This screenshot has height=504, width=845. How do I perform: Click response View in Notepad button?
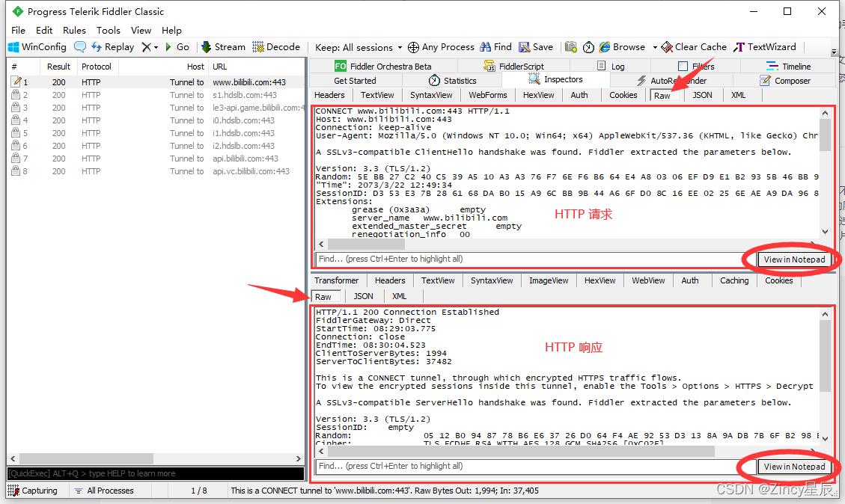pos(794,467)
